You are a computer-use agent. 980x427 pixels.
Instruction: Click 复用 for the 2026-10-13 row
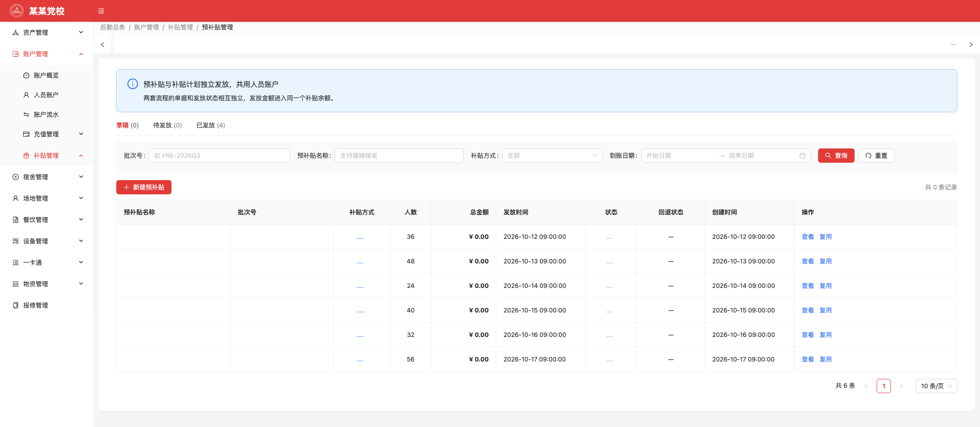pos(825,261)
